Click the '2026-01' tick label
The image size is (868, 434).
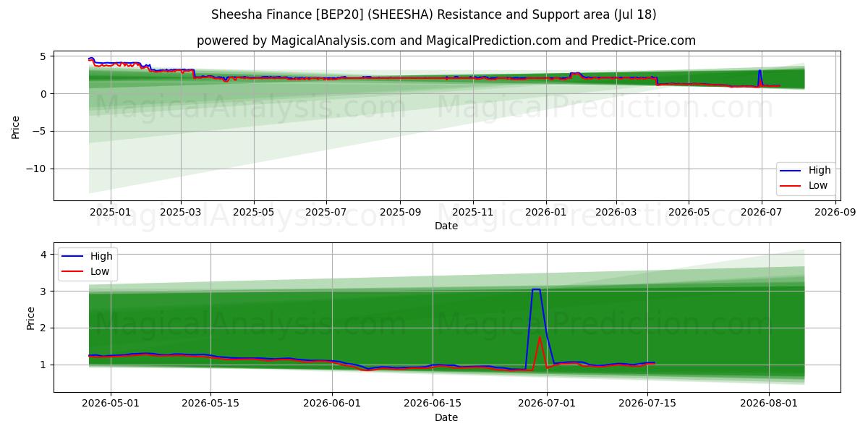545,212
